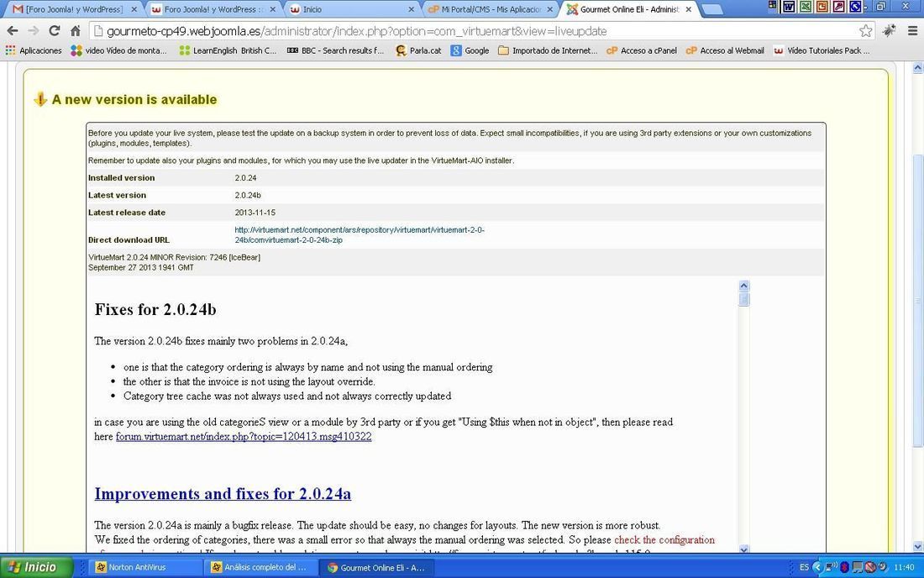
Task: Click the latest version value 2.0.24b
Action: [x=248, y=195]
